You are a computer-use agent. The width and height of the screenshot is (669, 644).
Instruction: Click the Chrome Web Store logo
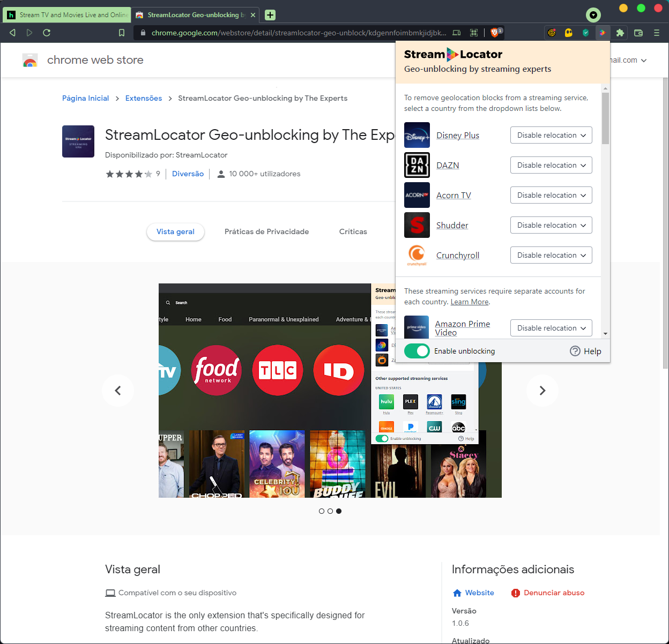pyautogui.click(x=30, y=60)
